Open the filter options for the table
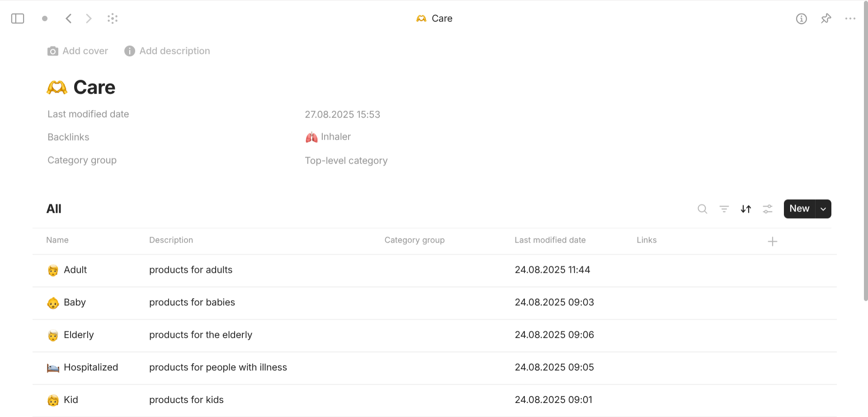This screenshot has width=868, height=417. coord(724,209)
